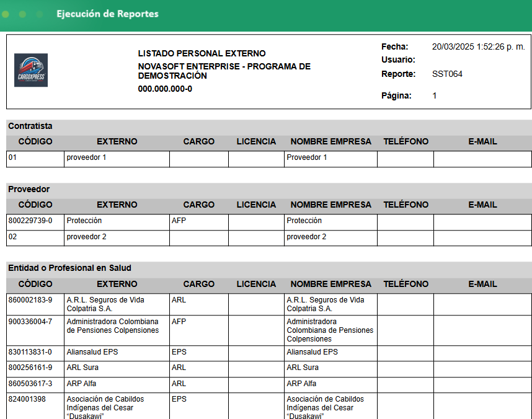Click the Aliansalud EPS externo cell
This screenshot has width=532, height=419.
[x=117, y=353]
